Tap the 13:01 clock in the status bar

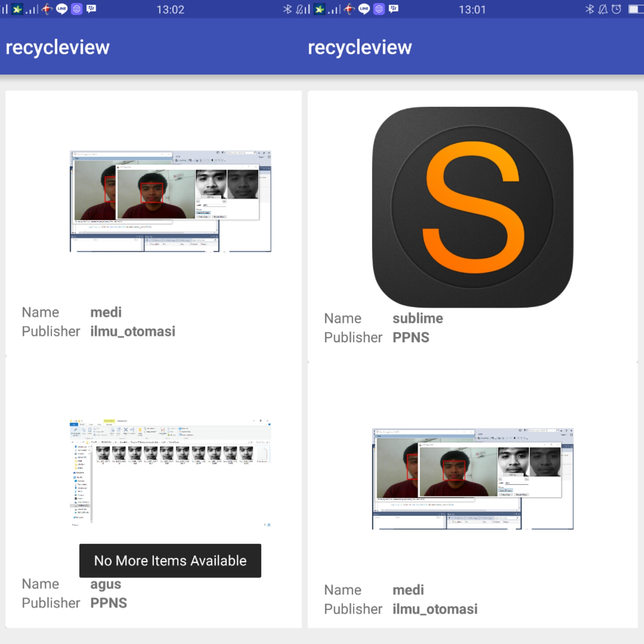(472, 9)
